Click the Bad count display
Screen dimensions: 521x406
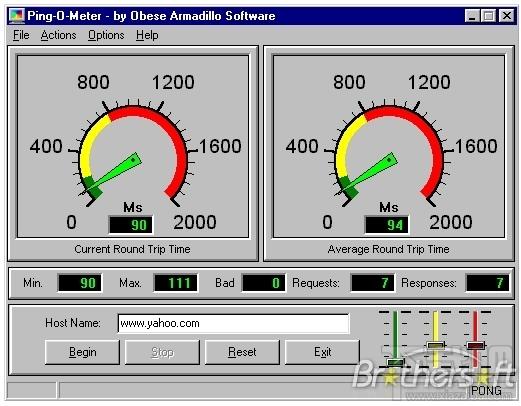(x=264, y=283)
